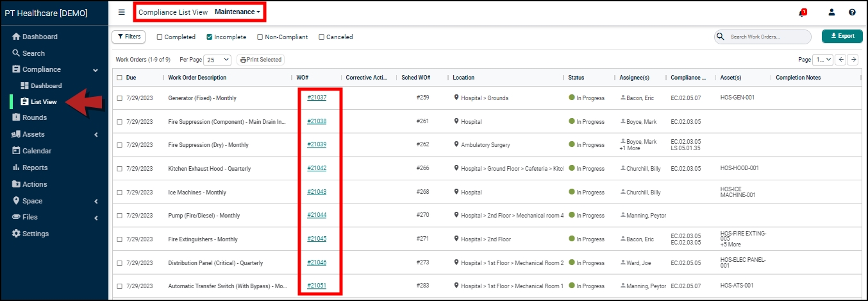
Task: Enable the Completed filter checkbox
Action: coord(160,37)
